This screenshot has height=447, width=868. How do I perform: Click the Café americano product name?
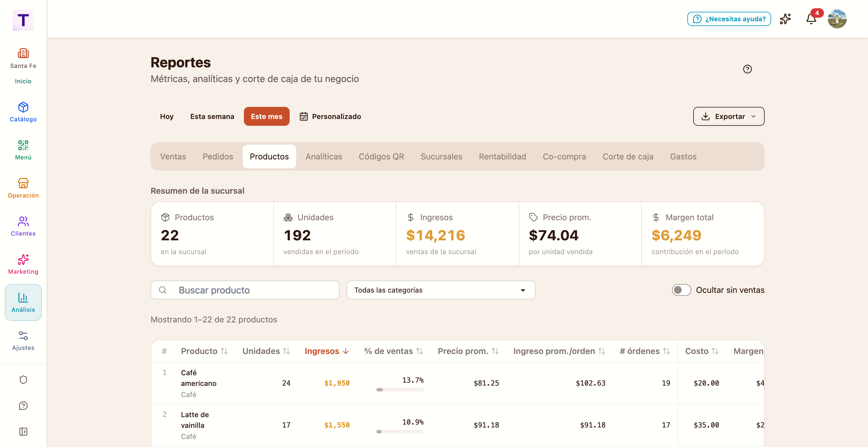[198, 378]
